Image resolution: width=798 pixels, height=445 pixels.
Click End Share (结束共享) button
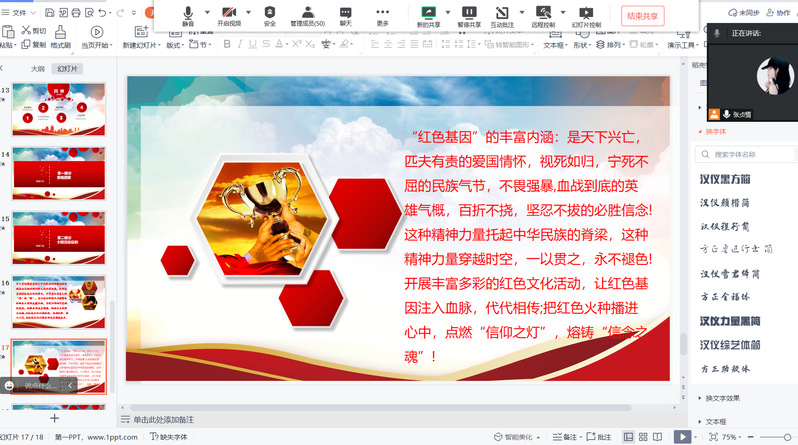point(642,16)
